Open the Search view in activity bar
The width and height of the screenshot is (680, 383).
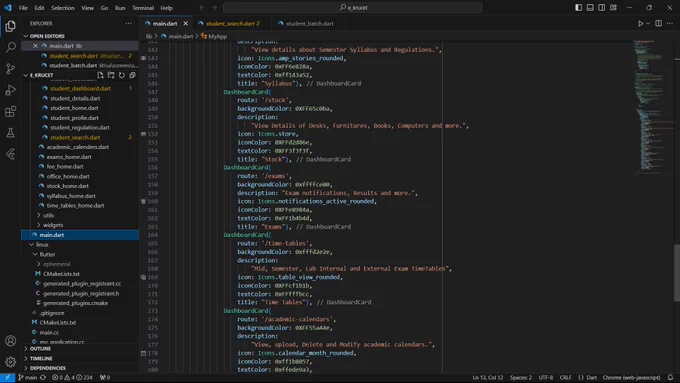(10, 47)
